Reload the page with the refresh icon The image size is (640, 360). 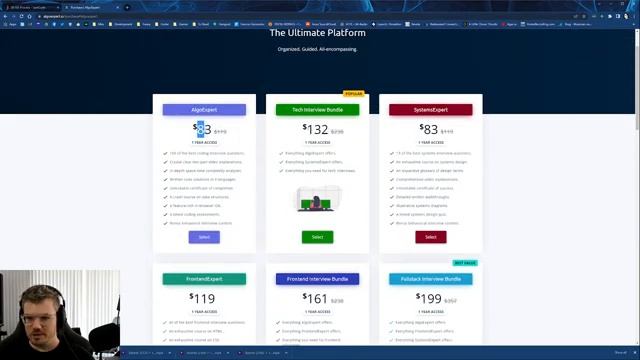click(21, 16)
